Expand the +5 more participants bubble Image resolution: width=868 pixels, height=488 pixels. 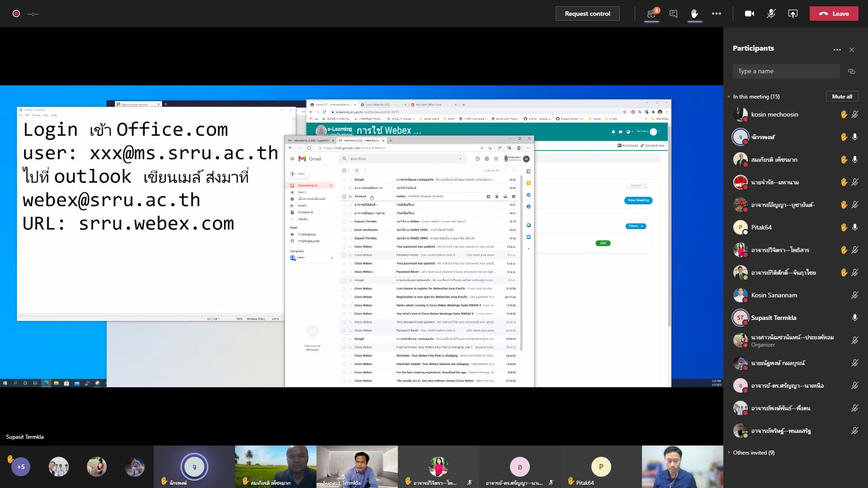click(21, 467)
